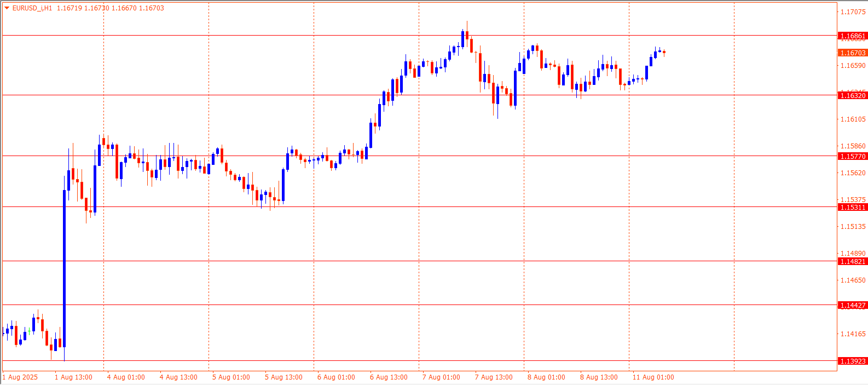This screenshot has width=868, height=385.
Task: Click the 1.15860 price scale value
Action: coord(853,146)
